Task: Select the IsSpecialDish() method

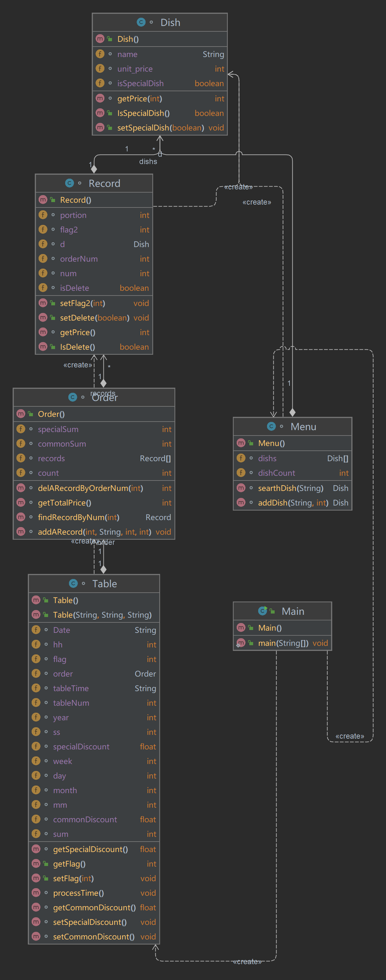Action: [160, 113]
